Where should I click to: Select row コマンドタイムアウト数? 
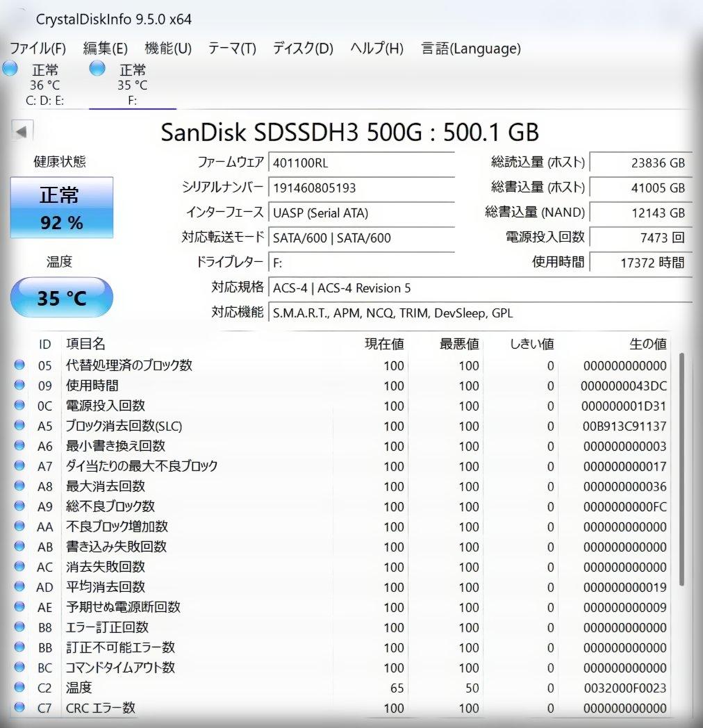coord(341,668)
